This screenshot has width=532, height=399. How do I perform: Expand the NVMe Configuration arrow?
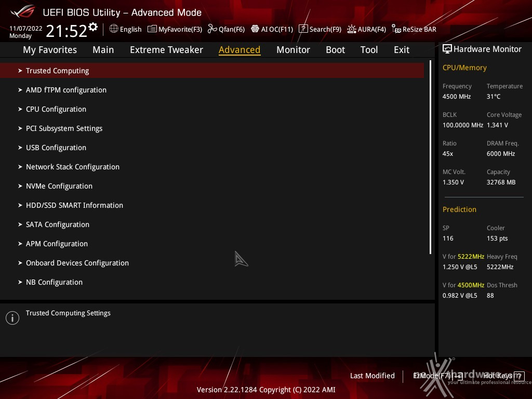(20, 186)
